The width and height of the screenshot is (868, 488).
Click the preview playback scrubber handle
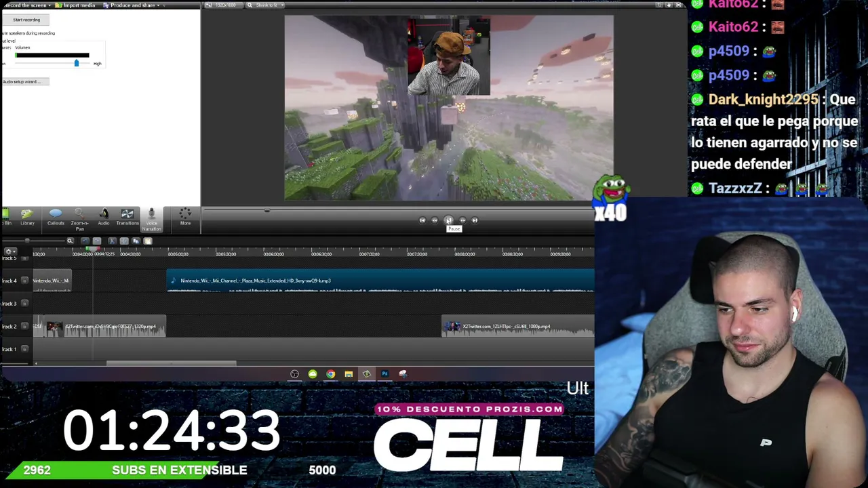[x=267, y=211]
